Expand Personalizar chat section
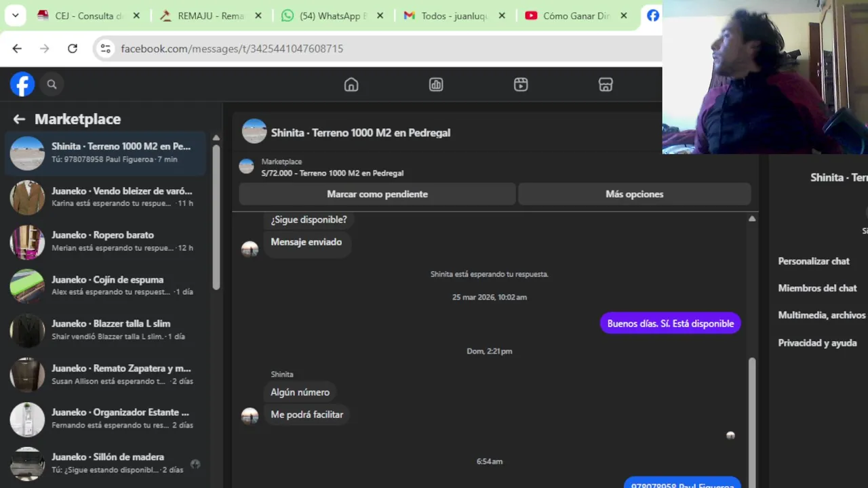Image resolution: width=868 pixels, height=488 pixels. (x=814, y=261)
